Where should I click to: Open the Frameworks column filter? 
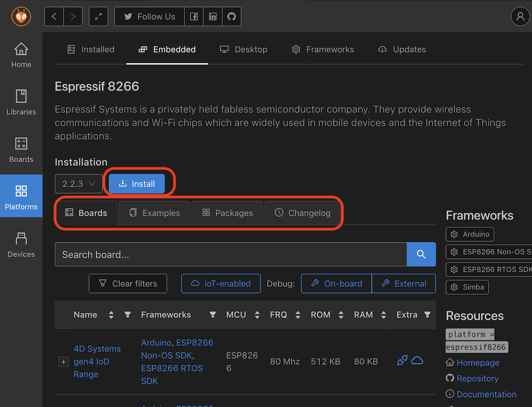pyautogui.click(x=212, y=314)
